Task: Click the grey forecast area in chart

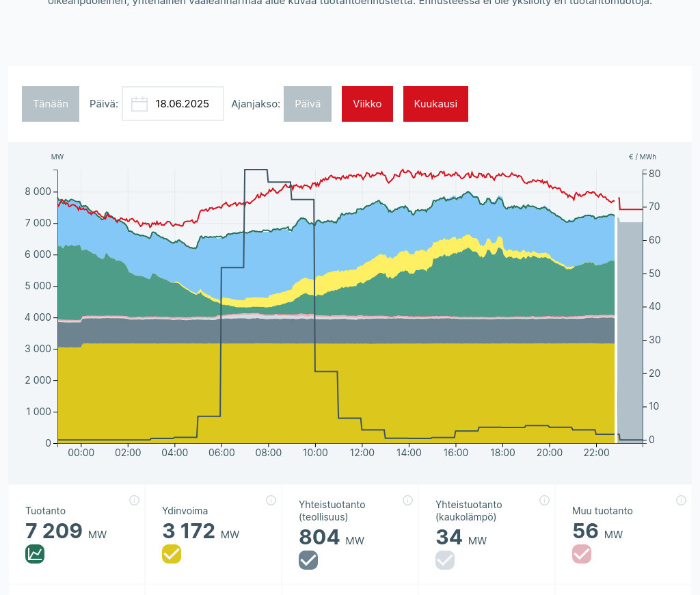Action: [x=630, y=328]
